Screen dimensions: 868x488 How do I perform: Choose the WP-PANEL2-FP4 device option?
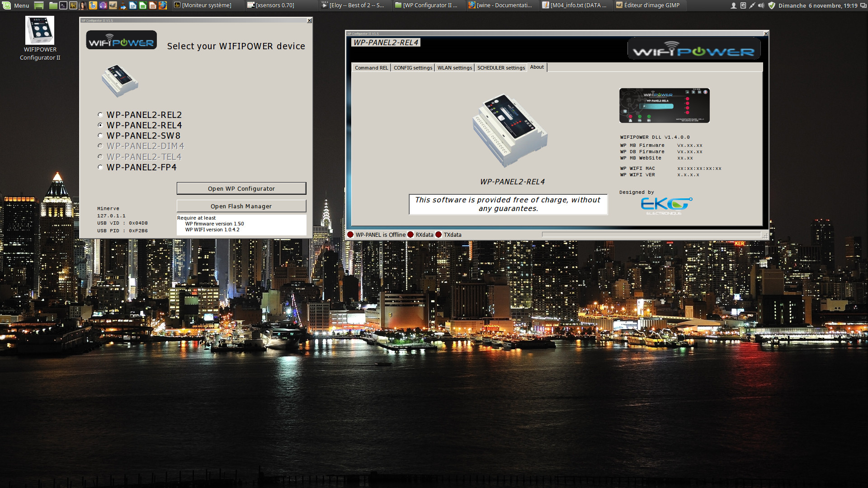coord(100,167)
